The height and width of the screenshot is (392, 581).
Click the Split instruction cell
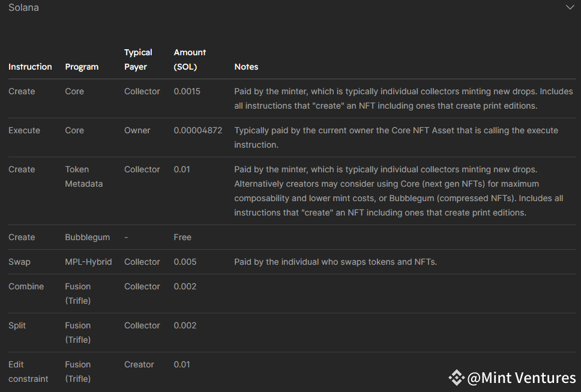point(17,325)
